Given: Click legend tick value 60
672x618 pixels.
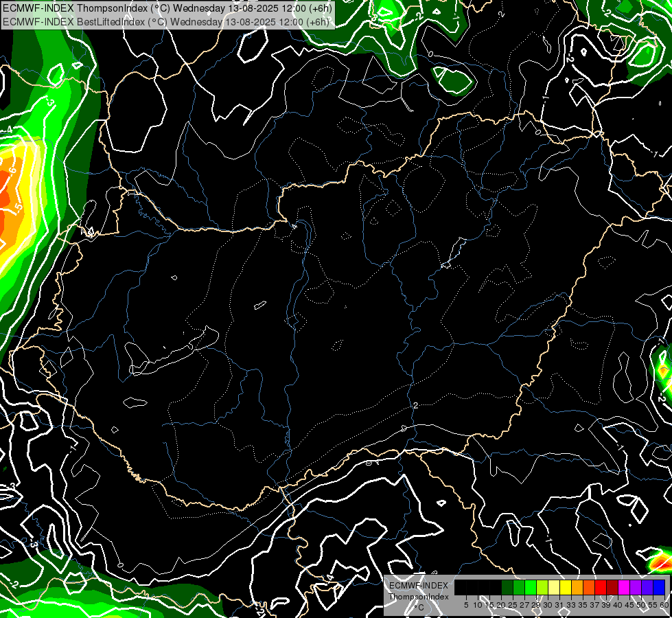Looking at the screenshot, I should [x=664, y=605].
